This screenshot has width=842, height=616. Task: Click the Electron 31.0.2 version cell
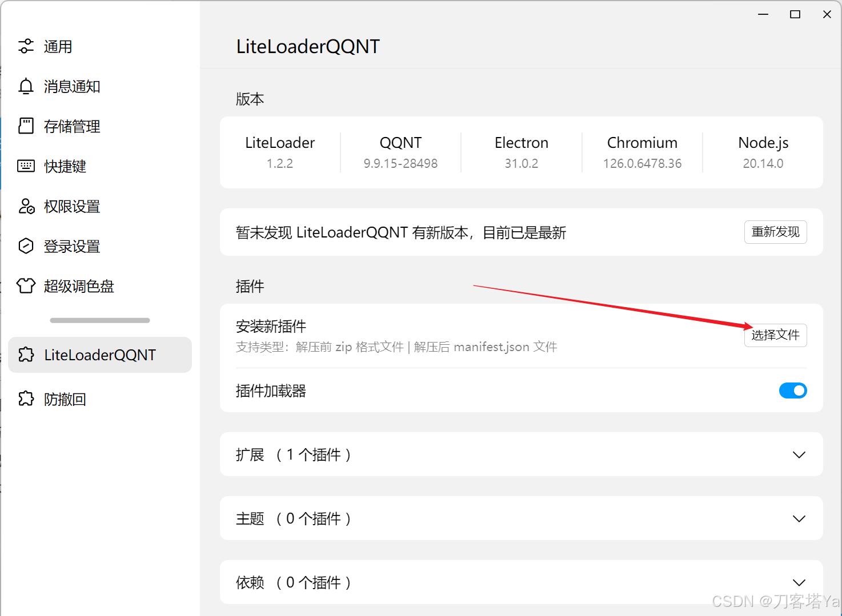click(x=522, y=152)
